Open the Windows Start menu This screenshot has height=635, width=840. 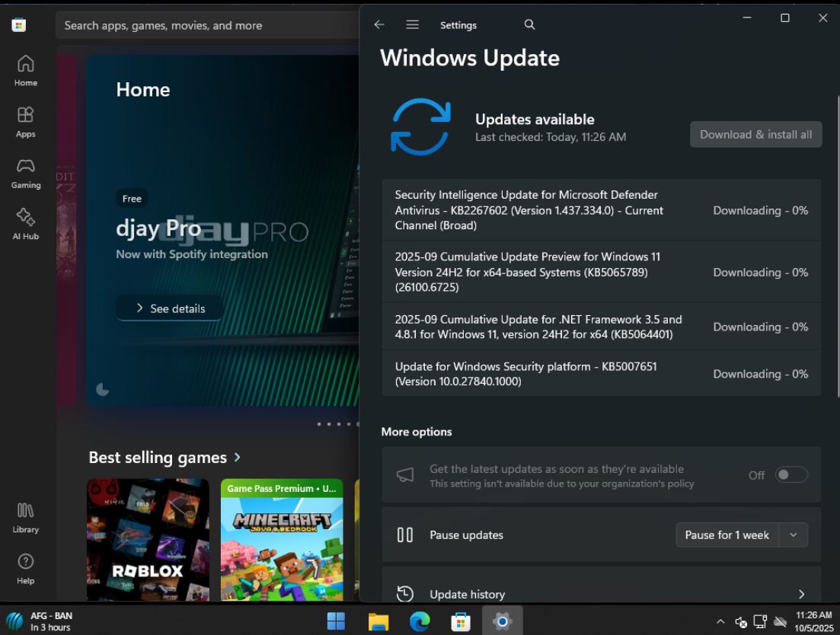click(x=336, y=621)
